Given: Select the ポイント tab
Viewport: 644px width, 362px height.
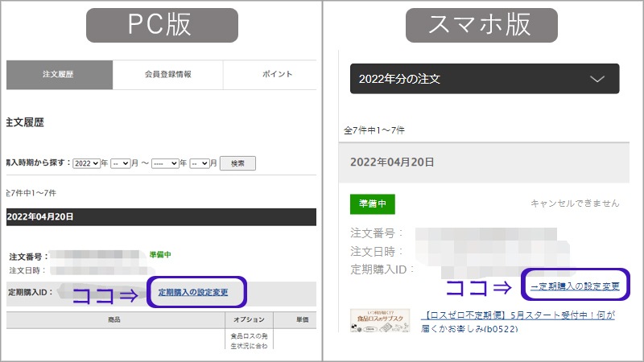Looking at the screenshot, I should point(277,75).
